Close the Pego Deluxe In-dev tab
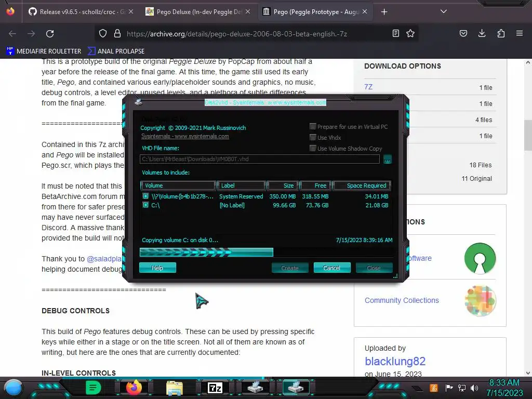The height and width of the screenshot is (399, 532). 248,11
